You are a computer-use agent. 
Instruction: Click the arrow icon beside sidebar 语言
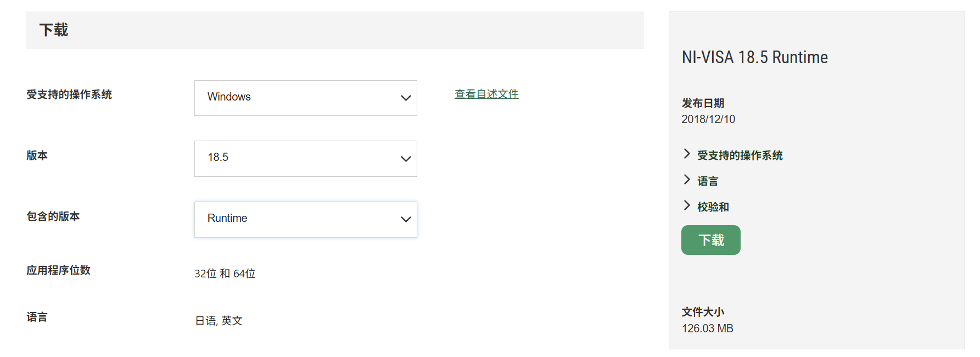tap(687, 180)
